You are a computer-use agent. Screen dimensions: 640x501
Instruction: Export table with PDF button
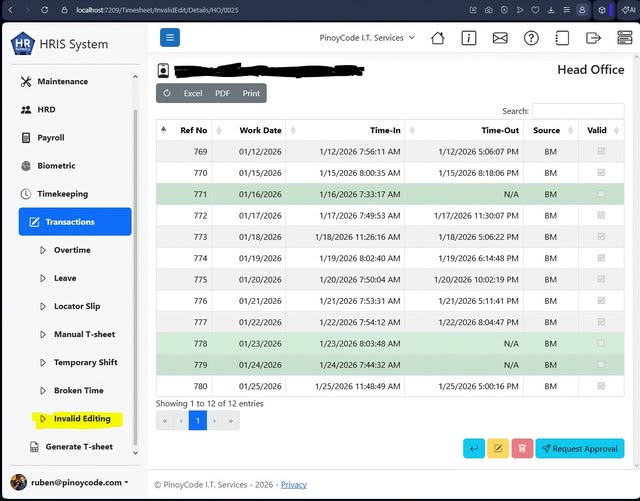222,93
